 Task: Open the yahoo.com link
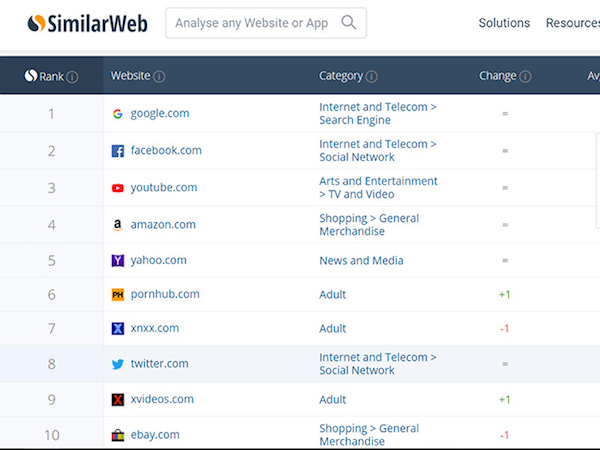[158, 260]
